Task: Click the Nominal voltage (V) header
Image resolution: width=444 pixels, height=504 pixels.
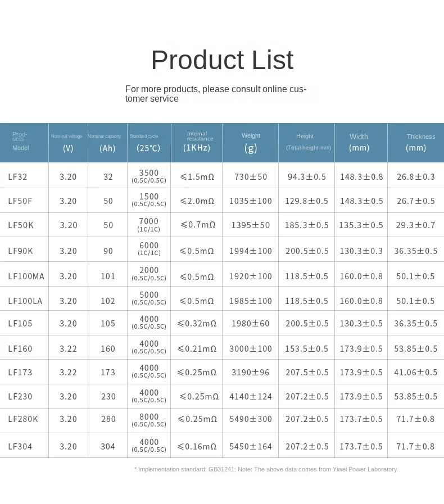Action: 67,143
